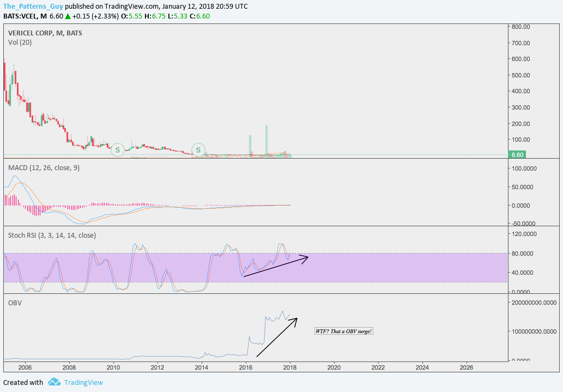Click the 200000000.0000 OBV scale value
This screenshot has height=392, width=563.
point(534,303)
